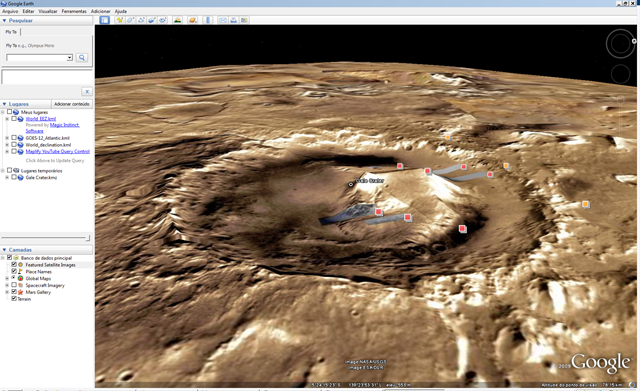Check the Gale Crater.kmz checkbox
The image size is (640, 391).
pos(14,178)
